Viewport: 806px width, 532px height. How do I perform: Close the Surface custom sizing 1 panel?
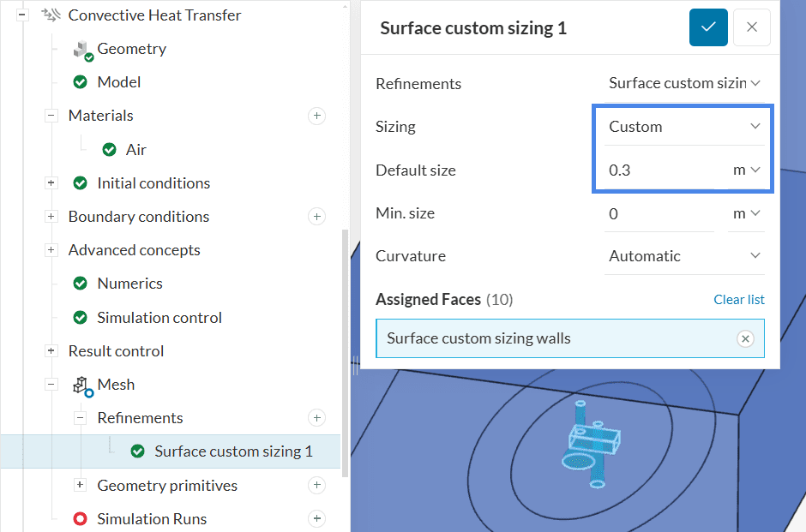coord(752,27)
